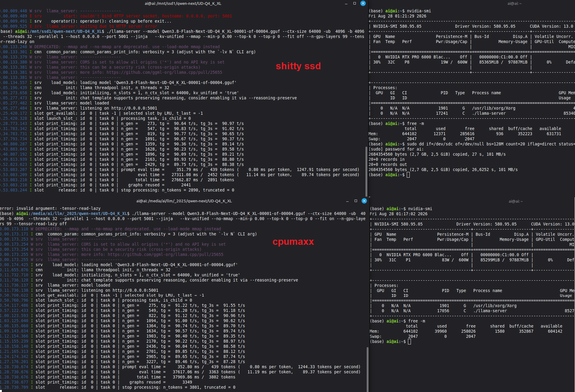
Task: Click the '85299MiB / 97887MiB' memory usage
Action: click(x=505, y=260)
